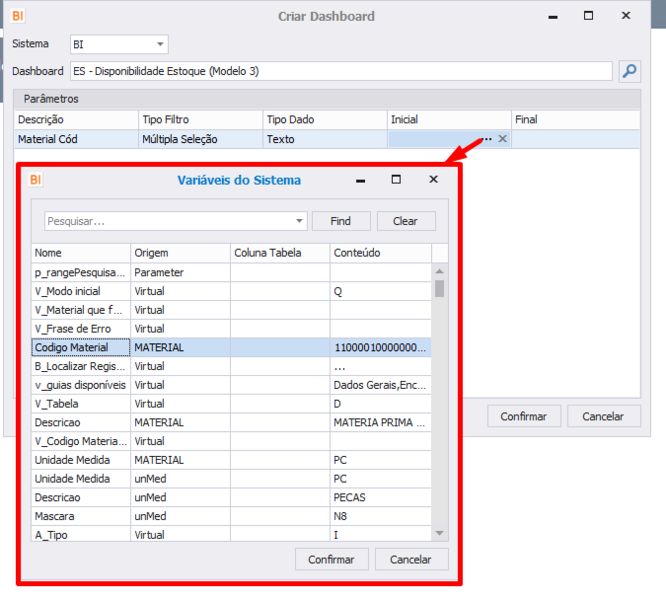Confirm selection in Variáveis do Sistema
The image size is (666, 600).
[331, 559]
